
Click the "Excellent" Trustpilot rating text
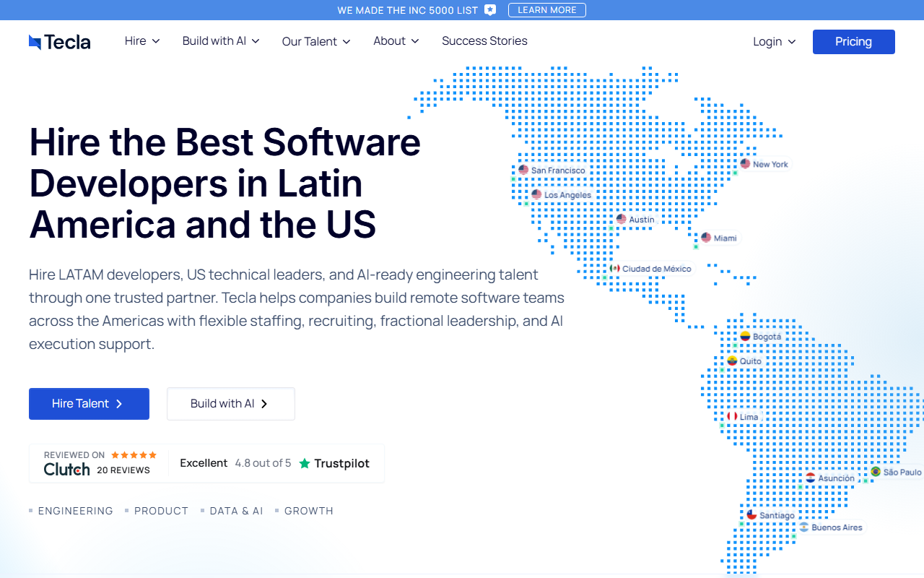(x=204, y=463)
